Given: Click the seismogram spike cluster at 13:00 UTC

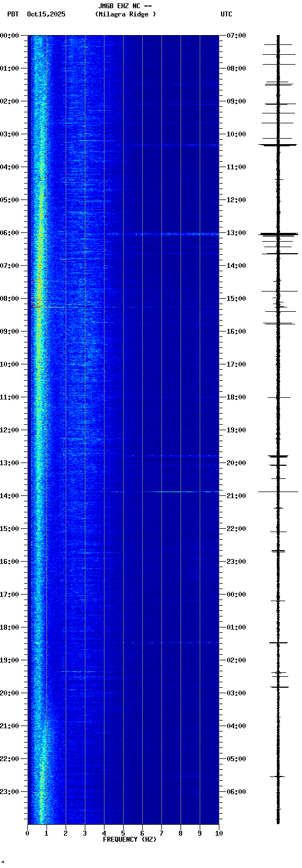Looking at the screenshot, I should tap(278, 235).
